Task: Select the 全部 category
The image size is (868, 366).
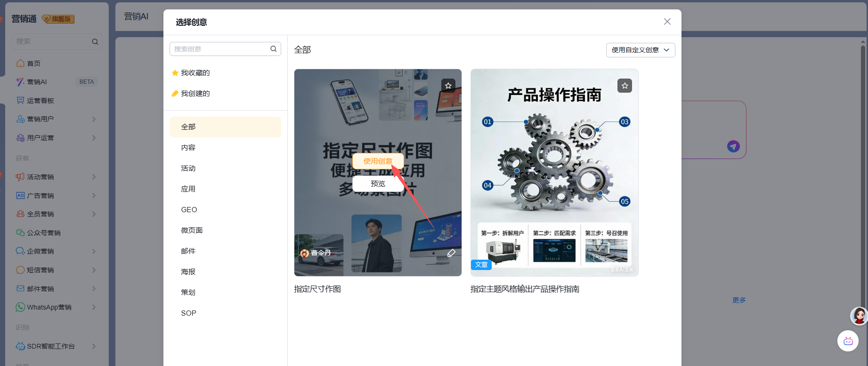Action: click(x=225, y=127)
